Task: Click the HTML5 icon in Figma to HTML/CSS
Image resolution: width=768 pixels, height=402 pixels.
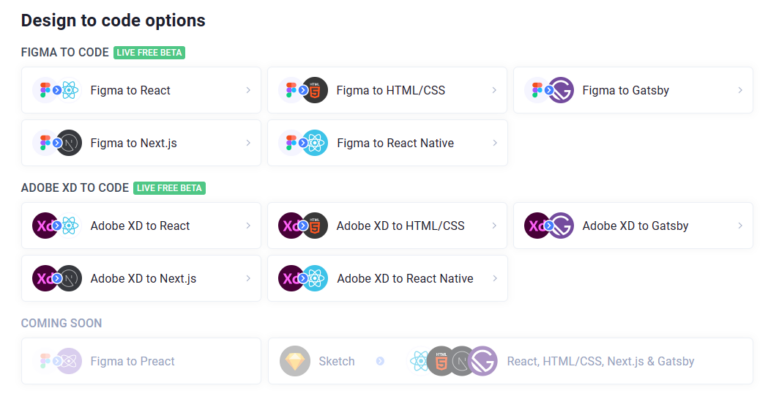Action: coord(315,90)
